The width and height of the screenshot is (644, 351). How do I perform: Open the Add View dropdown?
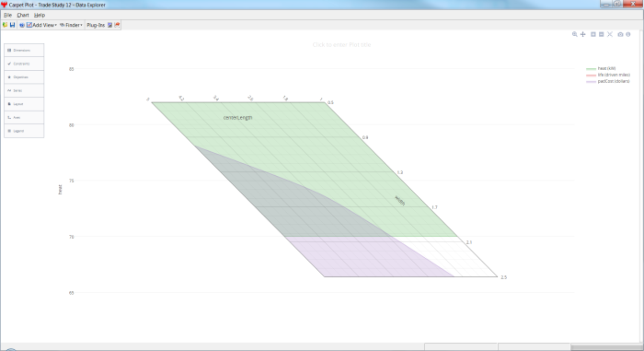pyautogui.click(x=42, y=25)
